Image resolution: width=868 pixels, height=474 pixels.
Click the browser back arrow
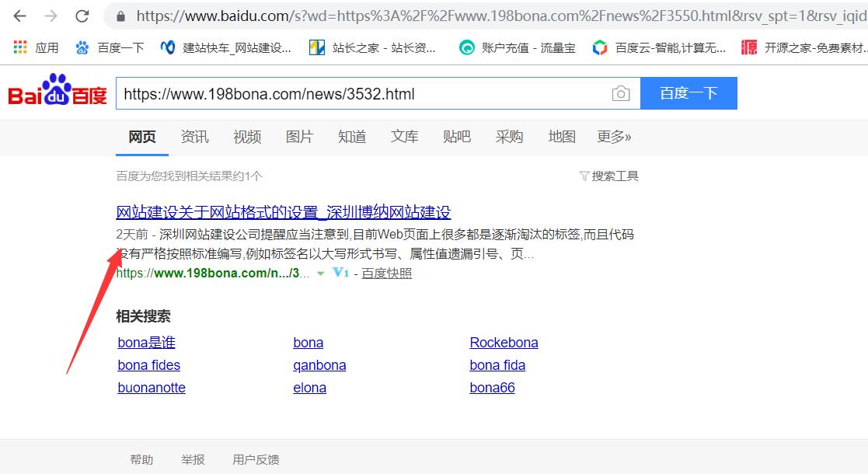[20, 16]
